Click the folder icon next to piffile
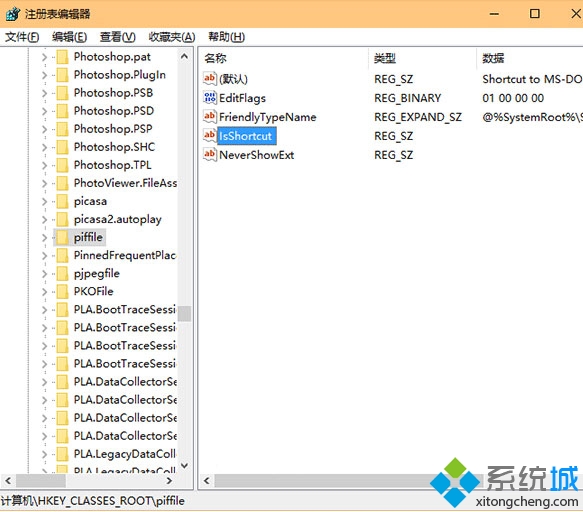Screen dimensions: 583x512 pos(62,237)
